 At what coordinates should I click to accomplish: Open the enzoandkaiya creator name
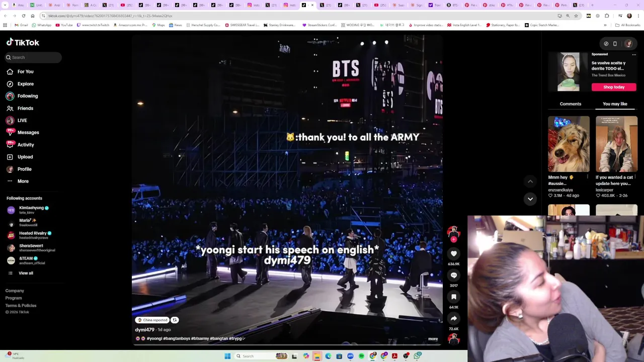560,190
